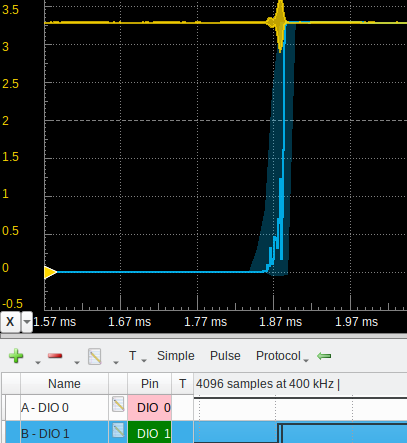The height and width of the screenshot is (443, 407).
Task: Open the dropdown arrow beside the toolbar edit icon
Action: 116,362
